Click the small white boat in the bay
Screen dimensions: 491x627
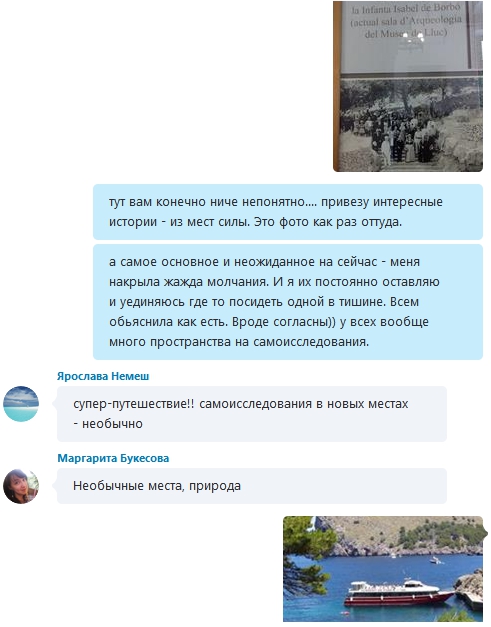tap(436, 561)
